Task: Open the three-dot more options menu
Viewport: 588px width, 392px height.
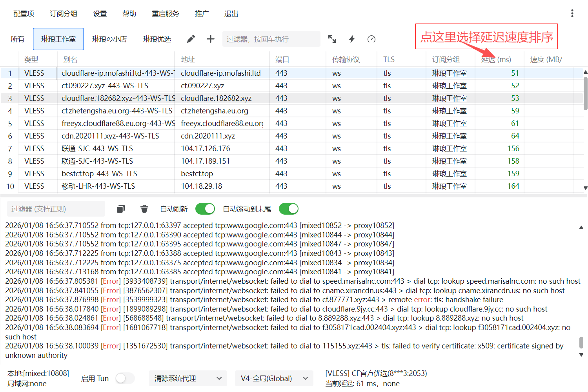Action: click(572, 14)
